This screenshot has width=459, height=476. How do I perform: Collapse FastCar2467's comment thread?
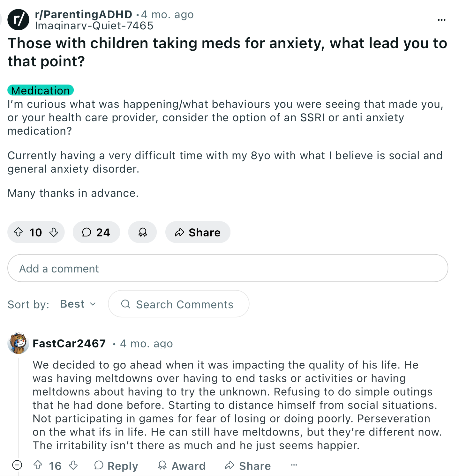17,465
